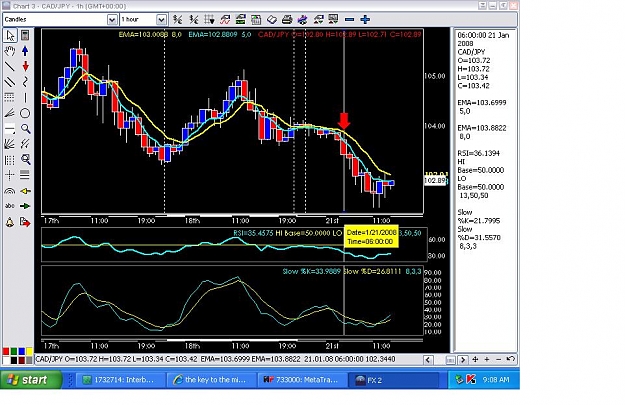Select the hand pan tool
Image resolution: width=625 pixels, height=405 pixels.
(x=10, y=51)
